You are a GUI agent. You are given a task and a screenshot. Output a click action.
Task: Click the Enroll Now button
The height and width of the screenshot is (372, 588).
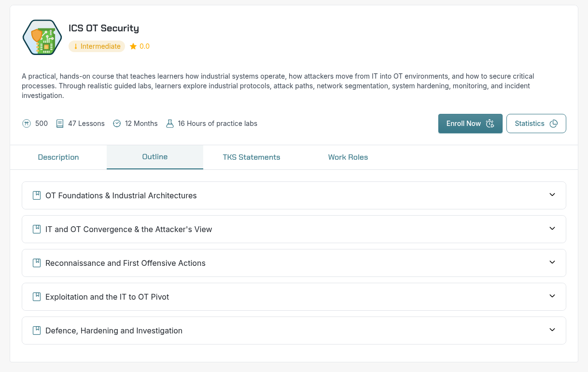click(x=470, y=124)
